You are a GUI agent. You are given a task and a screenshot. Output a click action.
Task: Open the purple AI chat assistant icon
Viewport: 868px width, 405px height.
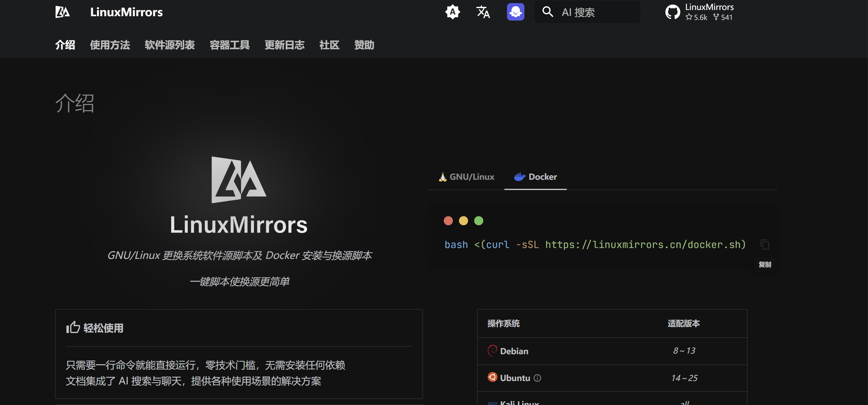[515, 12]
